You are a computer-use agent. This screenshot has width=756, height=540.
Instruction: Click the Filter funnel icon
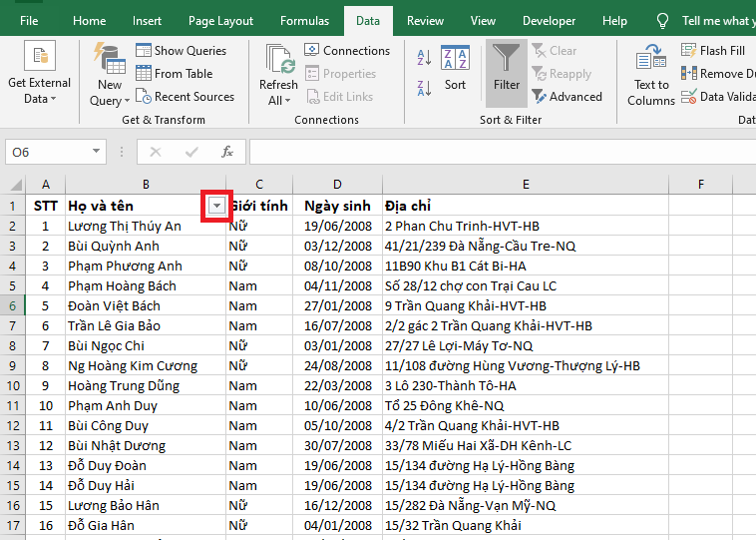tap(507, 58)
